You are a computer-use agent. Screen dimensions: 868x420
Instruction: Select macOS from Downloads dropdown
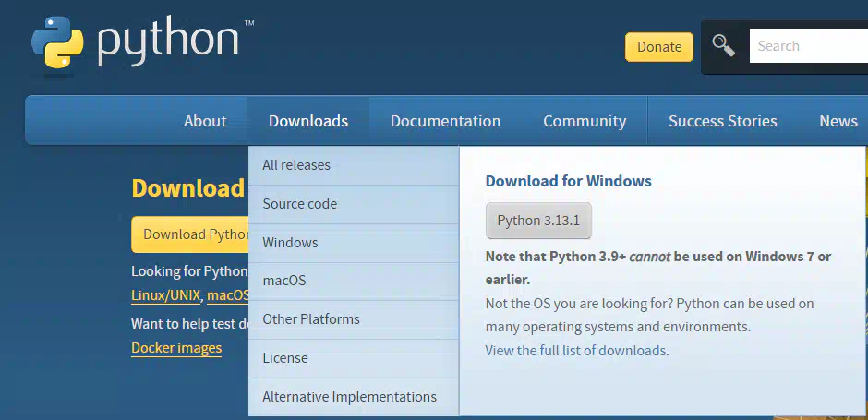(354, 282)
